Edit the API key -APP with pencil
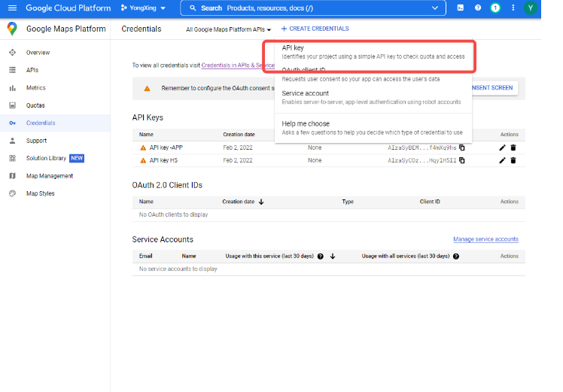 pyautogui.click(x=502, y=147)
